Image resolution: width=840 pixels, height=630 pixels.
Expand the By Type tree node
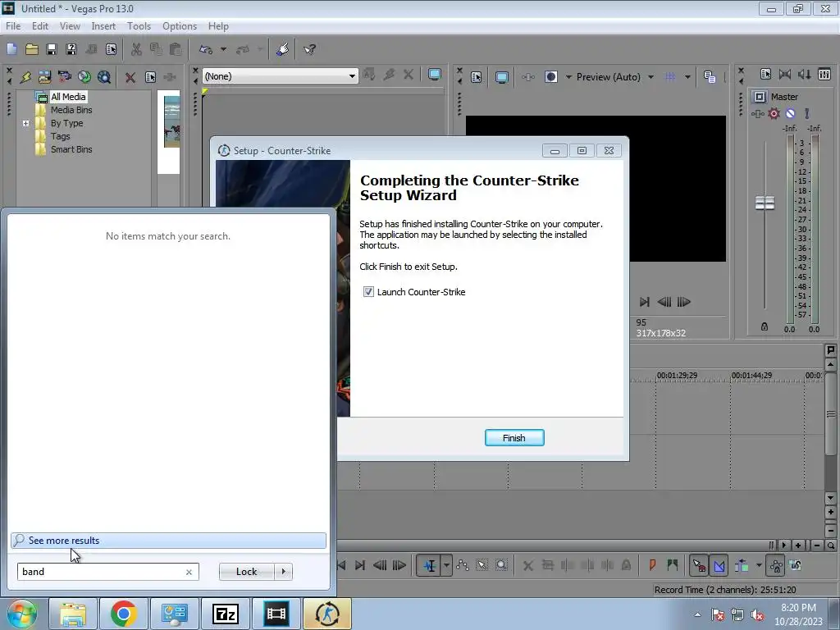coord(25,123)
